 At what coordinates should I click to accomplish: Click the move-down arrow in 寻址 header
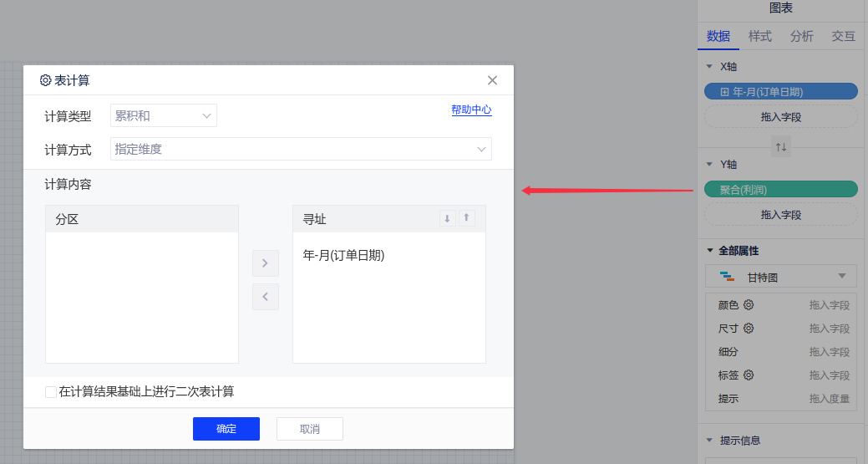pos(447,218)
